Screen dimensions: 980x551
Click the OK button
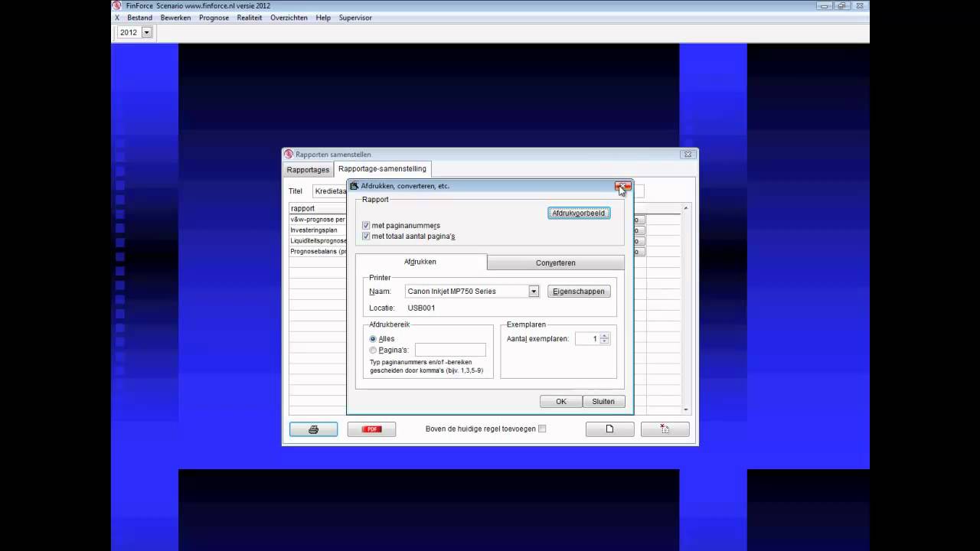point(561,402)
